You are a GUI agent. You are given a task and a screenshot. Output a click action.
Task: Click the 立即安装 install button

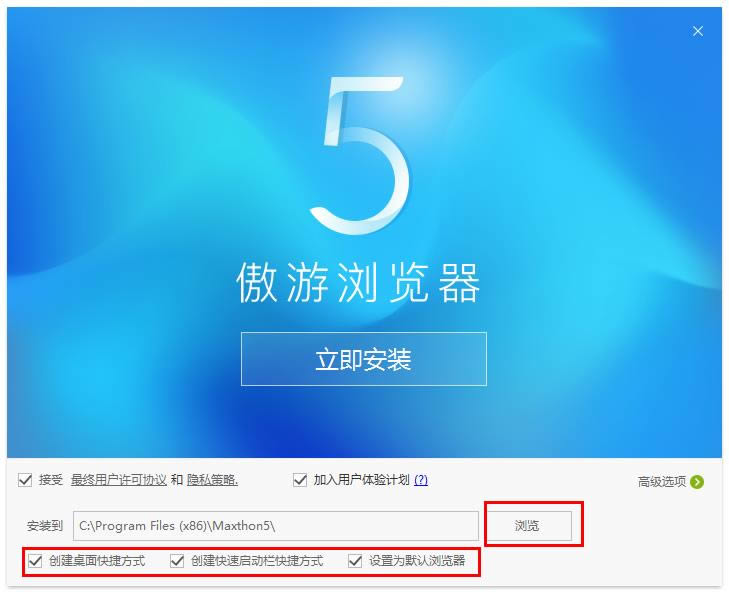[x=364, y=359]
